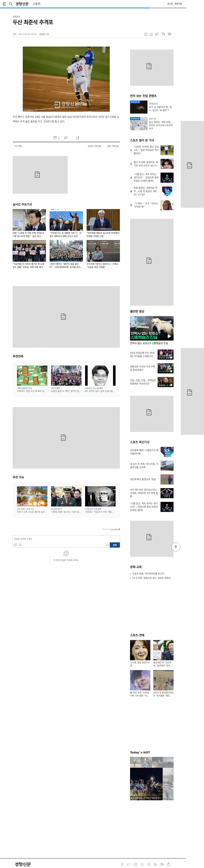
Task: Open 문화·교육 link '간송의 유물, 미디어아트를 만나다'
Action: pyautogui.click(x=148, y=573)
